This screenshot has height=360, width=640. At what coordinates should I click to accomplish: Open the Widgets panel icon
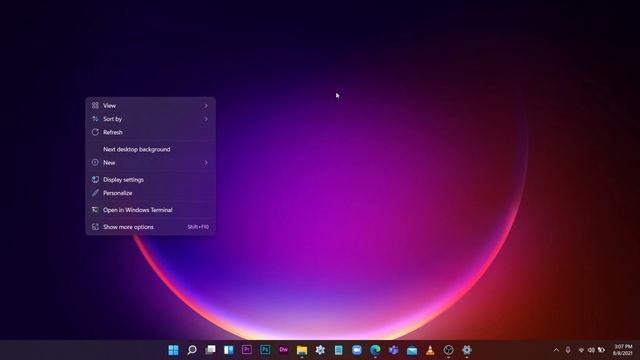click(229, 350)
